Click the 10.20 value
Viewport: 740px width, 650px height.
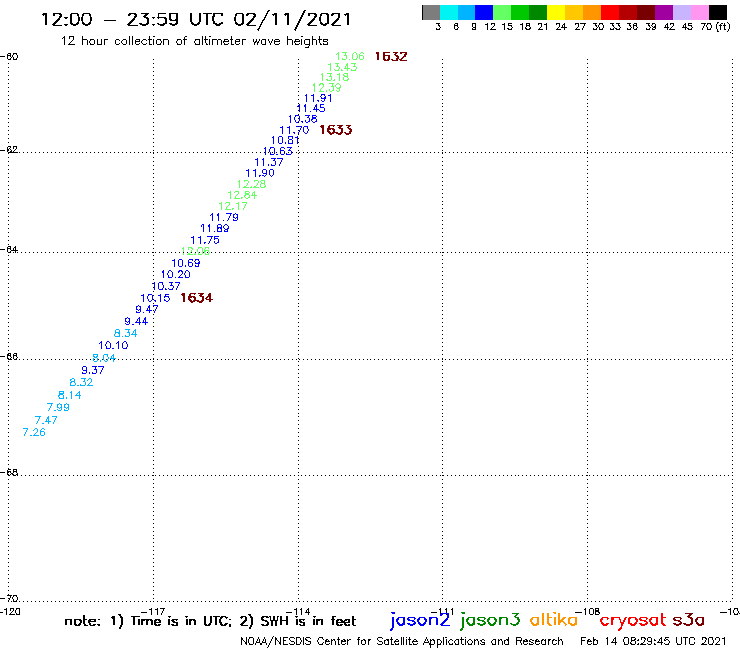coord(176,274)
